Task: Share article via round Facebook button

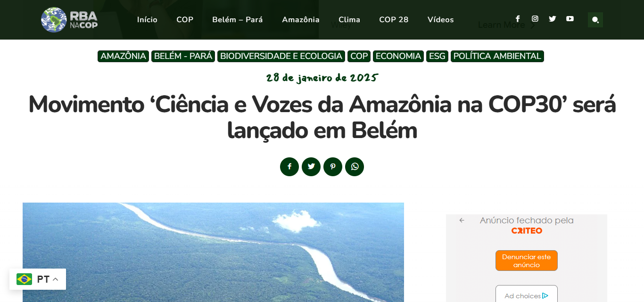Action: (x=289, y=167)
